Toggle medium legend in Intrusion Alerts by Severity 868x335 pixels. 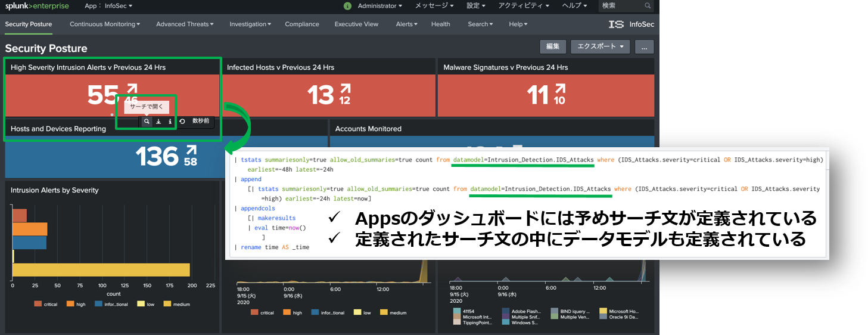(x=177, y=304)
